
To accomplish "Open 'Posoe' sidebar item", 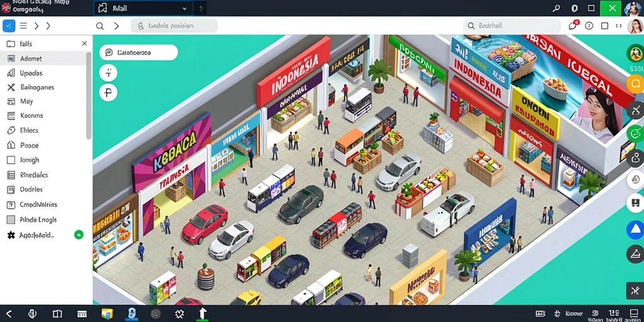I will point(43,145).
